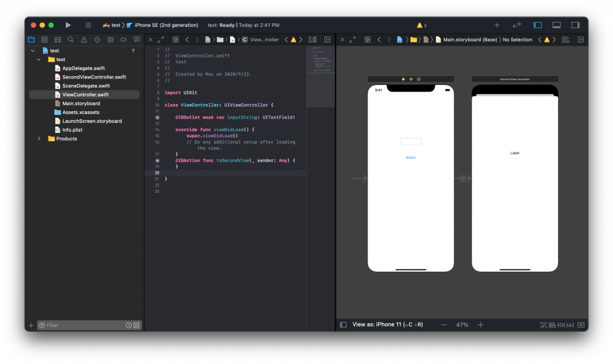Open related items grid in storyboard editor
The width and height of the screenshot is (613, 364).
(368, 40)
